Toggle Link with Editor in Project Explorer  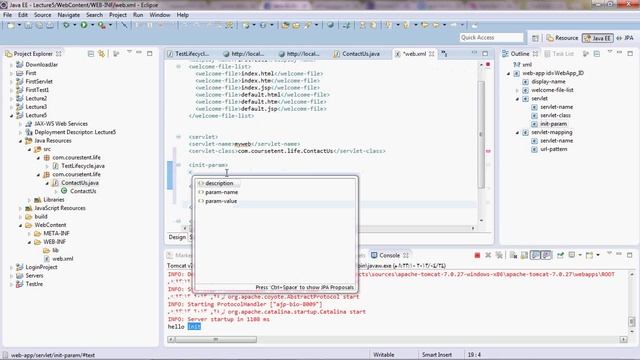pyautogui.click(x=102, y=53)
